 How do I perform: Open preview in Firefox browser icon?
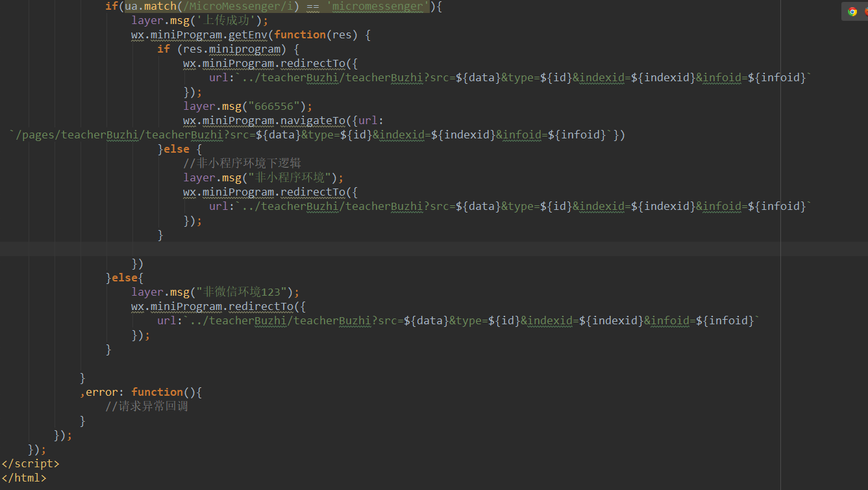866,11
